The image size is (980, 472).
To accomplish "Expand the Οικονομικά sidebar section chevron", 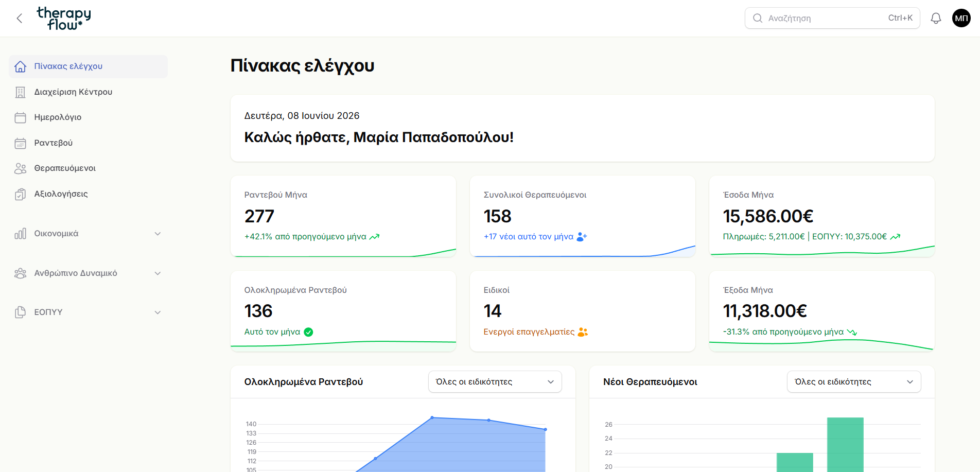I will [x=158, y=234].
